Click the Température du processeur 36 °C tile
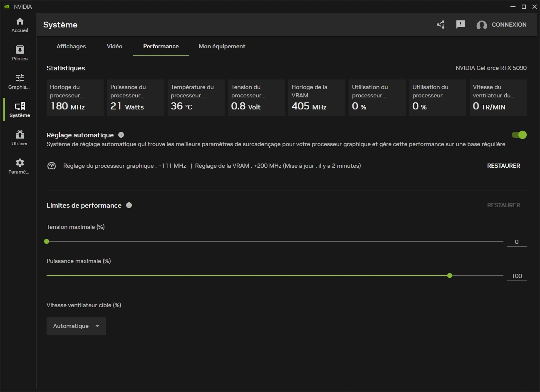 [196, 98]
